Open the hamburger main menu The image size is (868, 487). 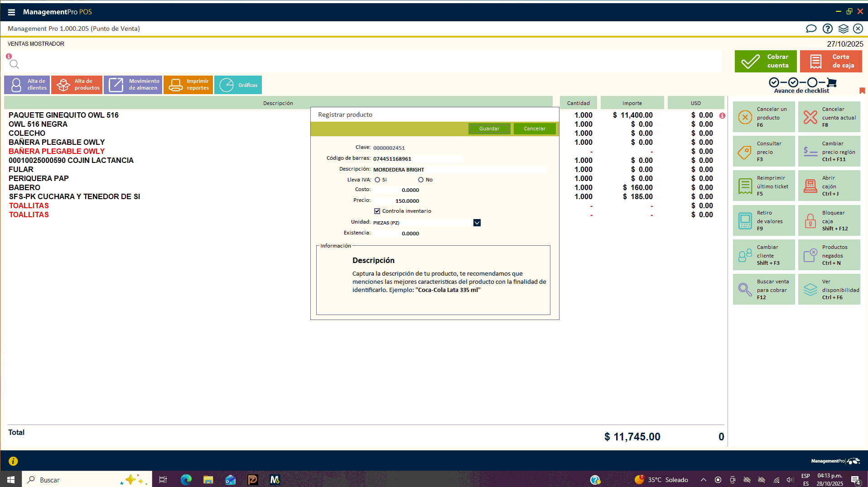(11, 12)
